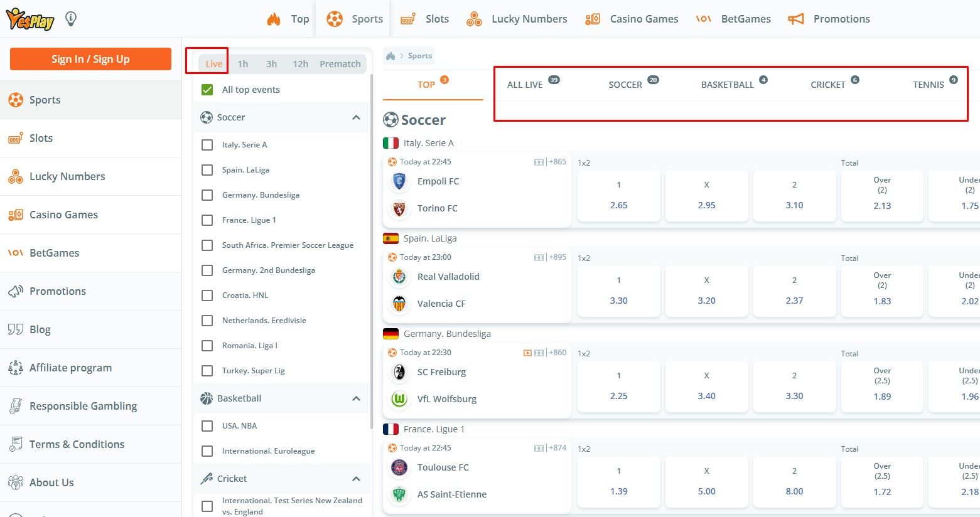
Task: Open stats icon for Empoli FC match
Action: pyautogui.click(x=539, y=162)
